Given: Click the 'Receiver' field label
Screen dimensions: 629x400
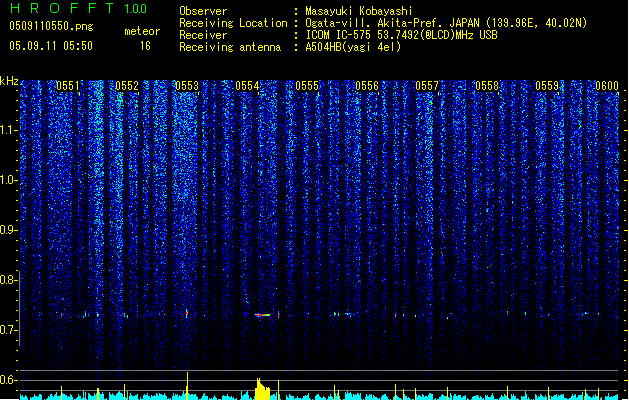Looking at the screenshot, I should [203, 35].
